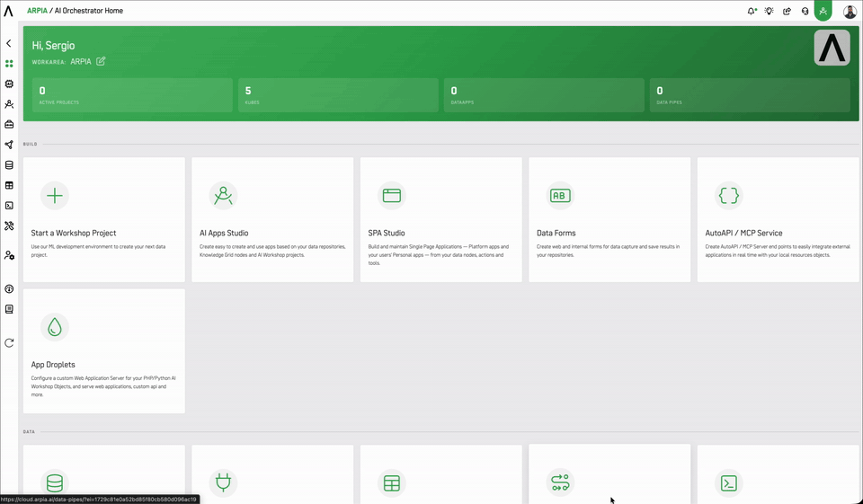
Task: Click the share export icon in header
Action: point(787,11)
